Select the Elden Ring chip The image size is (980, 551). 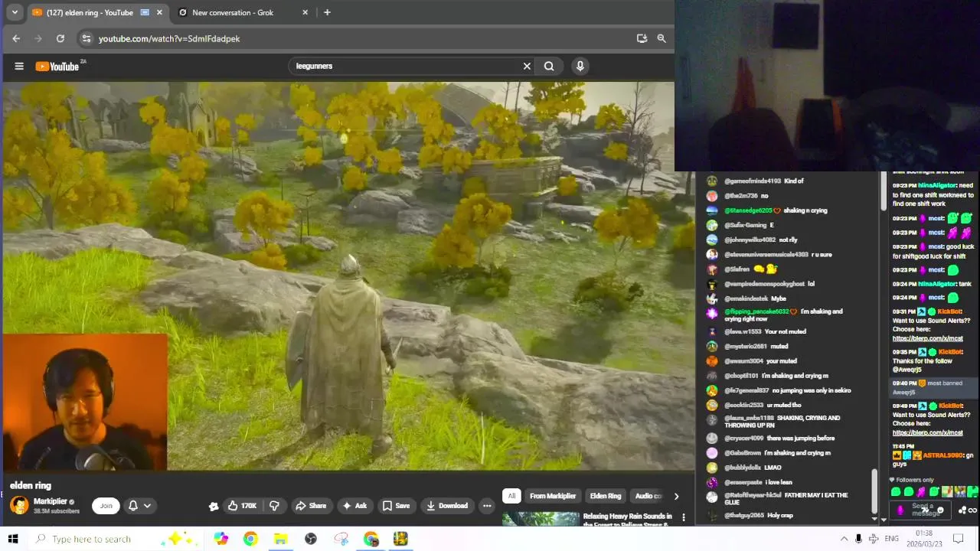coord(606,496)
